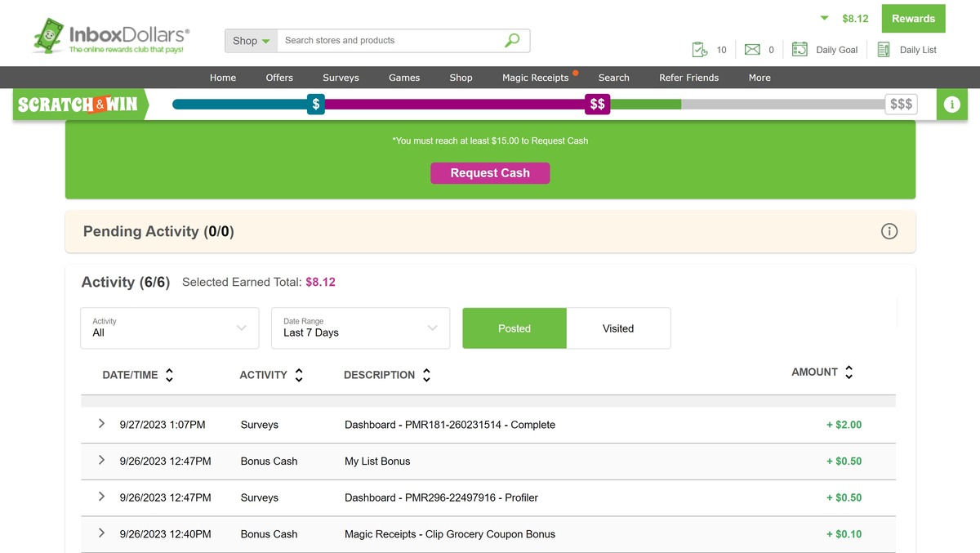The width and height of the screenshot is (980, 553).
Task: Open the Surveys navigation menu
Action: point(341,78)
